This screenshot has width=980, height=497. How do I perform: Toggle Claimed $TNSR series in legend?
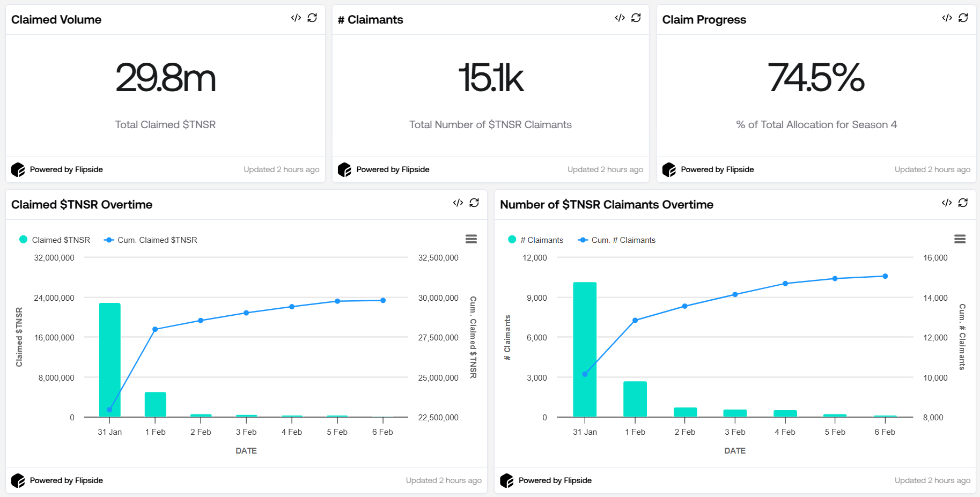(55, 240)
